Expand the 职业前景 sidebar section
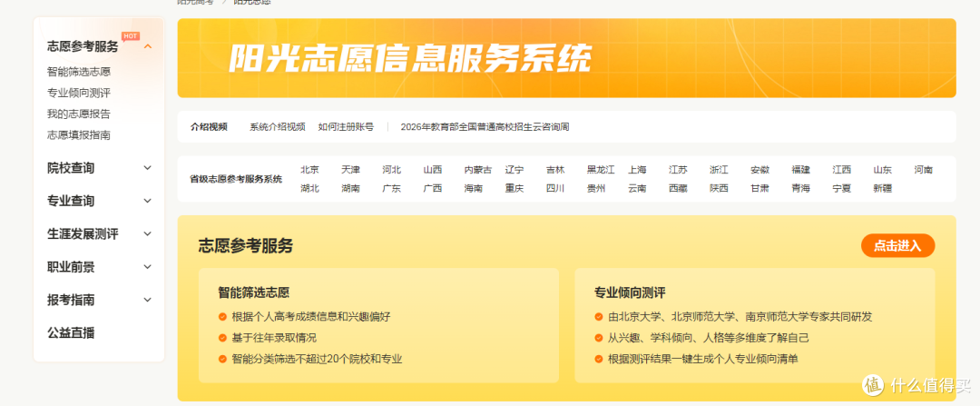The width and height of the screenshot is (980, 406). pos(148,266)
